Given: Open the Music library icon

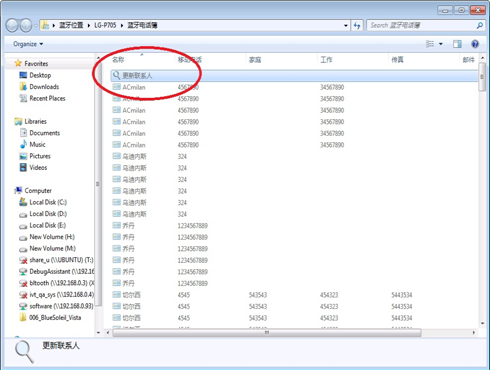Looking at the screenshot, I should tap(23, 144).
